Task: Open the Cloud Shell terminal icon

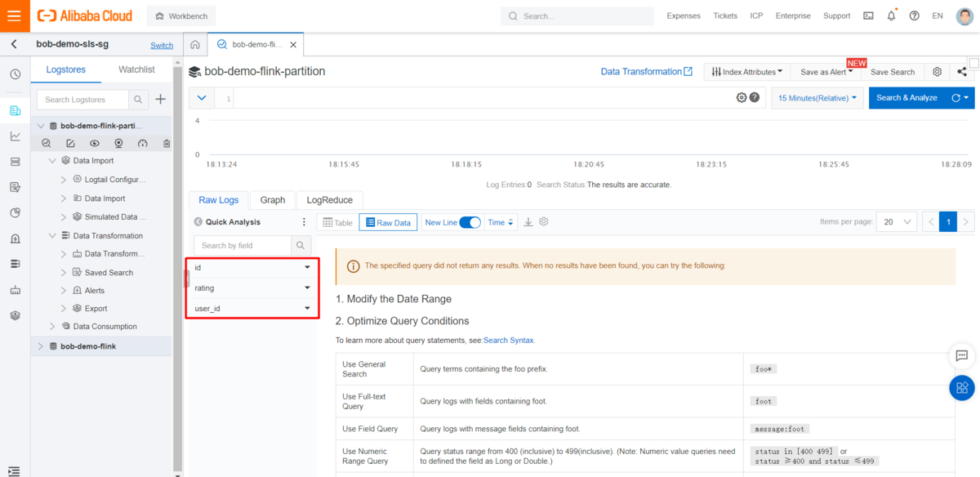Action: (868, 16)
